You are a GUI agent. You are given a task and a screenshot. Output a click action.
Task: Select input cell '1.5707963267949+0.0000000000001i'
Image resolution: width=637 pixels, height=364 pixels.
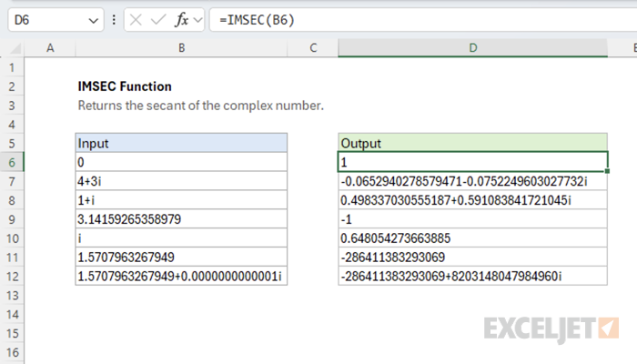pos(181,277)
